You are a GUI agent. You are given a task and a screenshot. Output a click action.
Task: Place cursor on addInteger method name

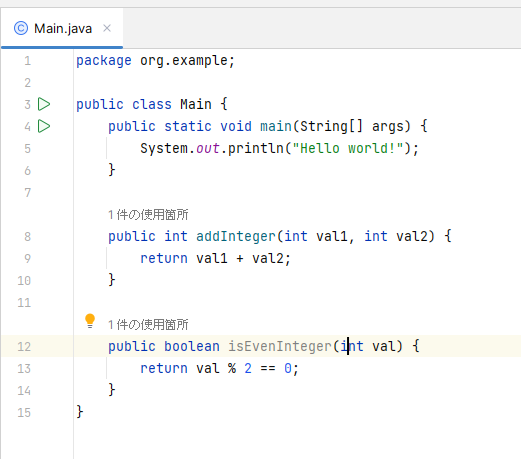236,236
